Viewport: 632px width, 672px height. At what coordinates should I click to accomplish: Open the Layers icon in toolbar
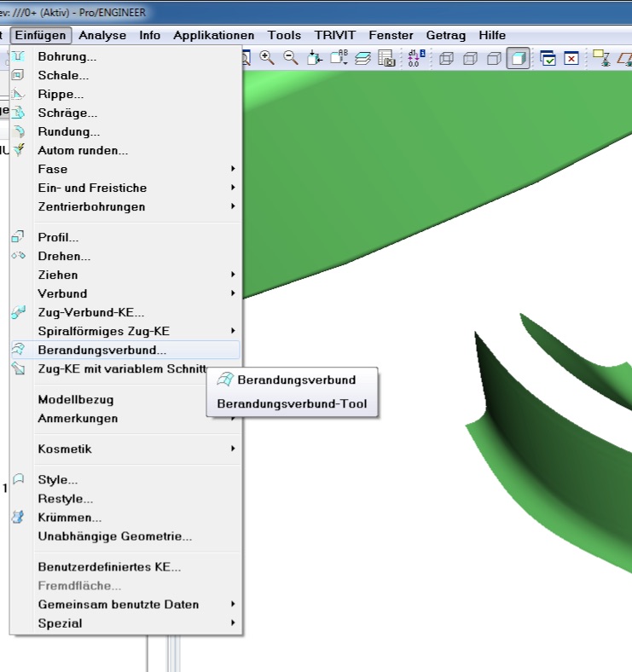(x=362, y=58)
